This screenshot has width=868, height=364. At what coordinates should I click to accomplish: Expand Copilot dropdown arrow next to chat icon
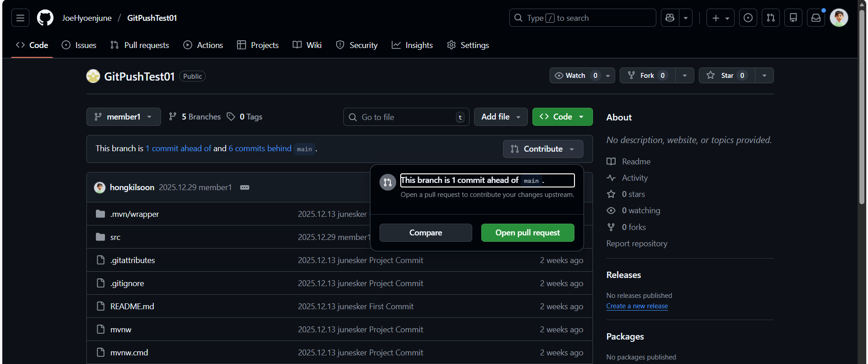(x=686, y=18)
